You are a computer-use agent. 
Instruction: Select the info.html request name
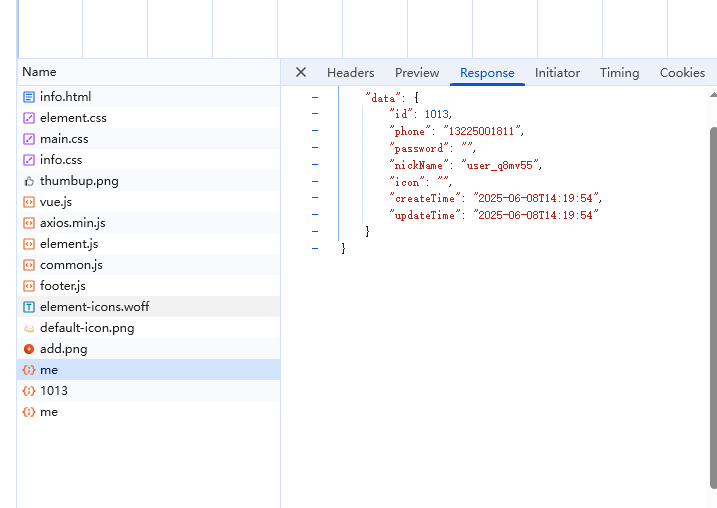pos(65,97)
